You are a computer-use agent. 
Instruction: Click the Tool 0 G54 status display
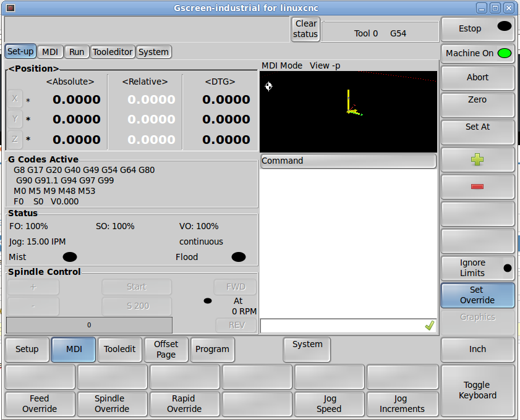pos(380,31)
